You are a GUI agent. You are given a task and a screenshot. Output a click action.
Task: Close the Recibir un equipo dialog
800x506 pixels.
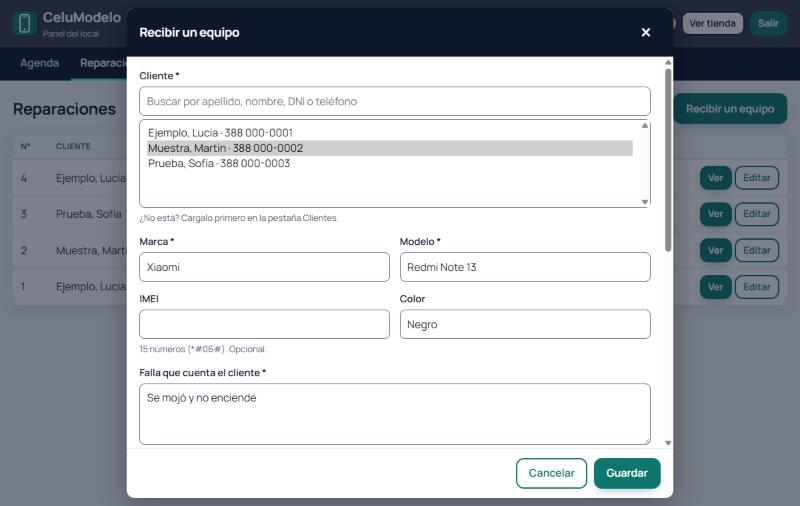(645, 32)
